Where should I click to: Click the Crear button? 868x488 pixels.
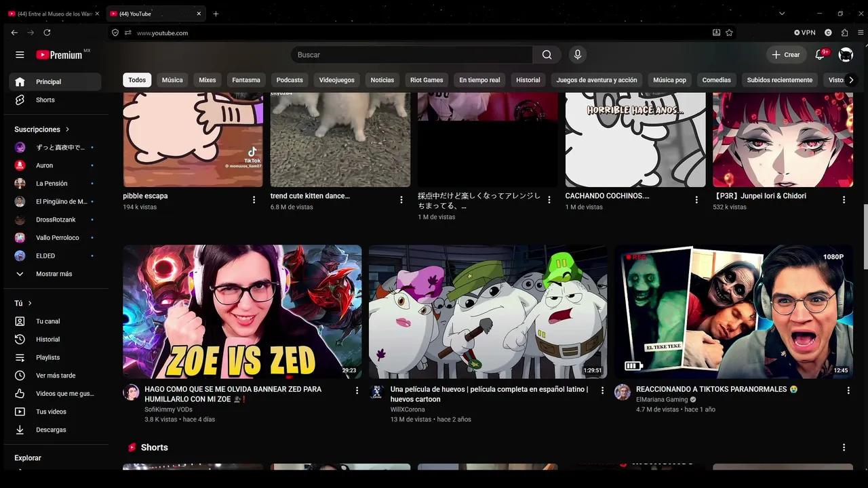[787, 55]
